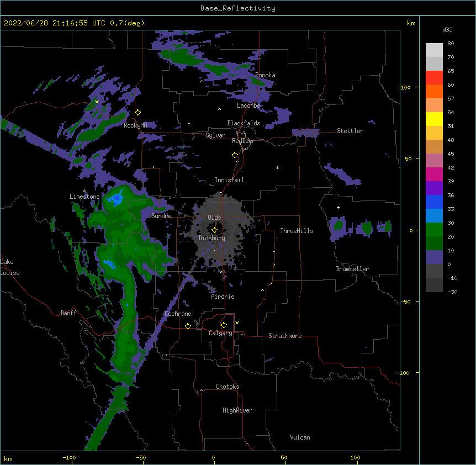Click the yellow diamond marker south of RedDeer
Image resolution: width=476 pixels, height=465 pixels.
[x=235, y=155]
